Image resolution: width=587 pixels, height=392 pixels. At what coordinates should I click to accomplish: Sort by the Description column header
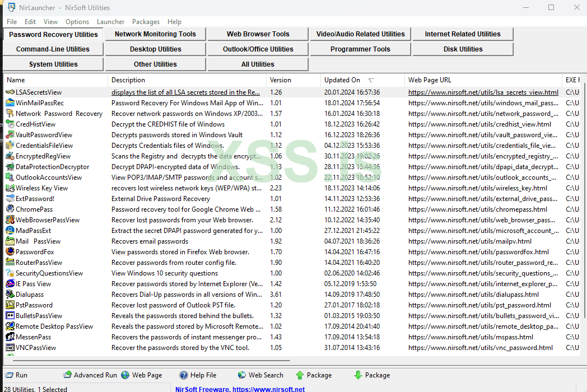point(187,80)
